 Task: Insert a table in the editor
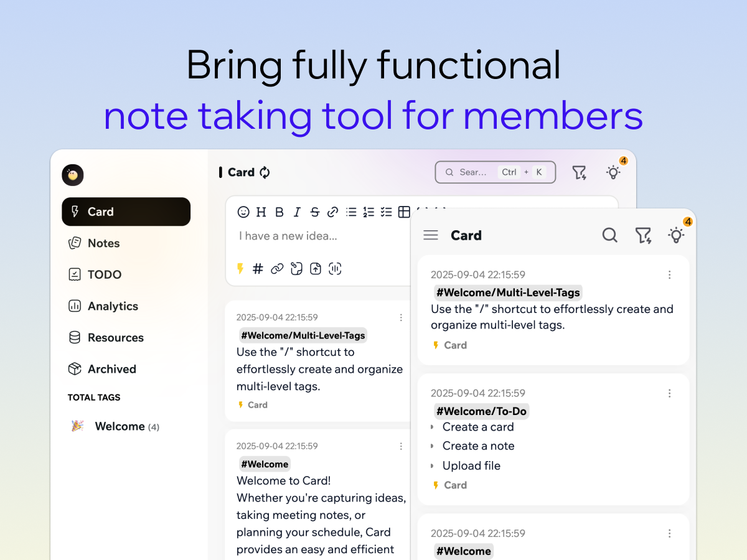coord(404,212)
